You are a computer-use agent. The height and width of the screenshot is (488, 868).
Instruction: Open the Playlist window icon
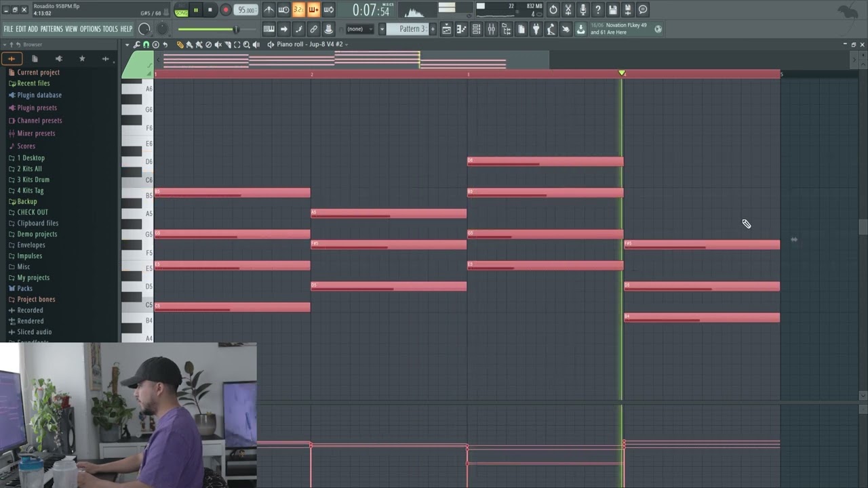[x=447, y=29]
